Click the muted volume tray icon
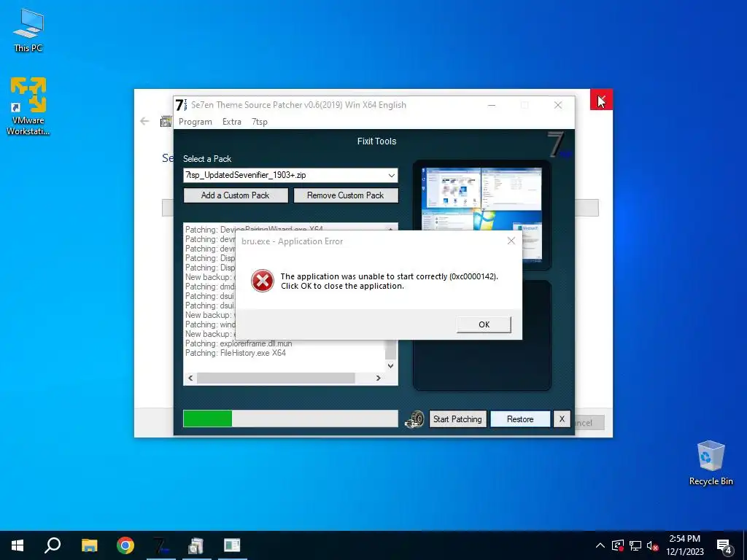747x560 pixels. click(x=653, y=545)
